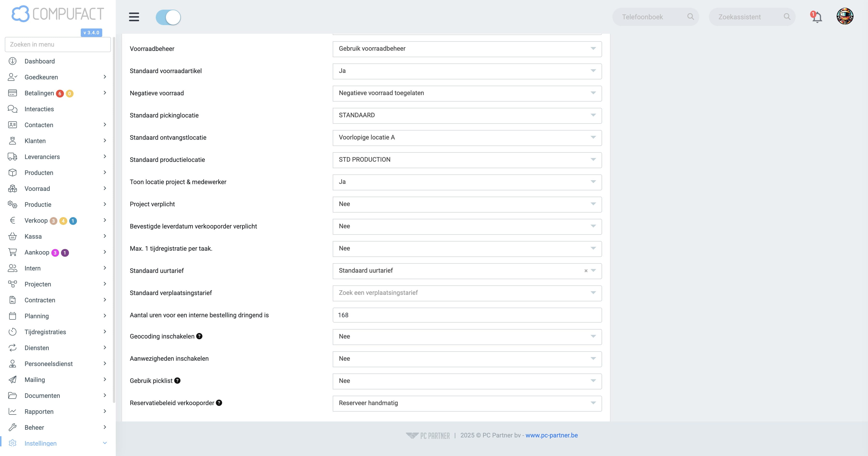Click the v 3.4.0 version badge
Screen dimensions: 868x456
(x=91, y=33)
